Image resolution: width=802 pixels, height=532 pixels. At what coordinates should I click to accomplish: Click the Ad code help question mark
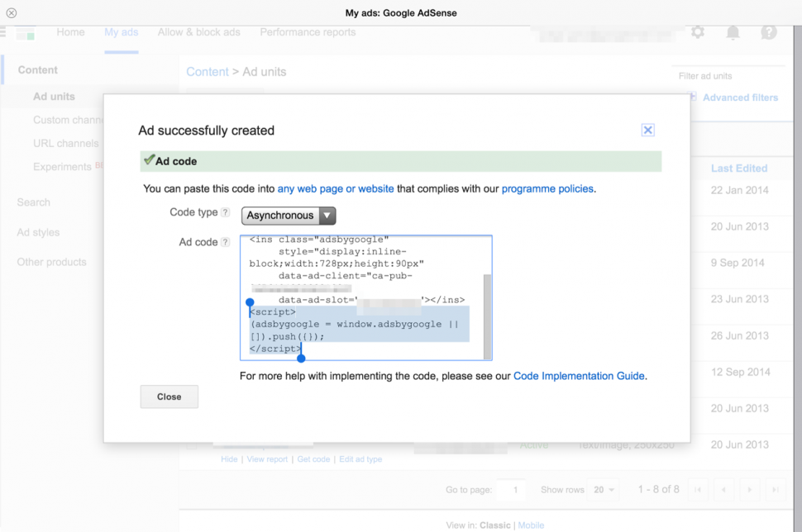(225, 242)
